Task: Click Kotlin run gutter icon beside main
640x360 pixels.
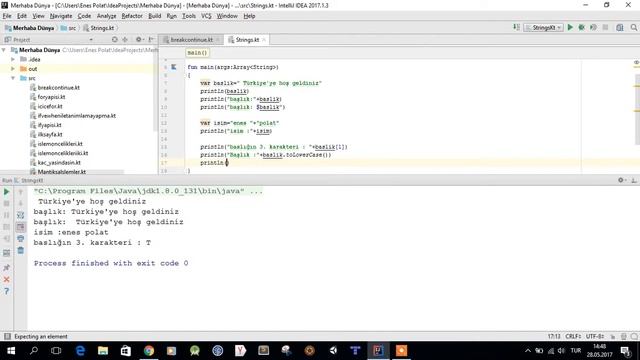Action: 173,67
